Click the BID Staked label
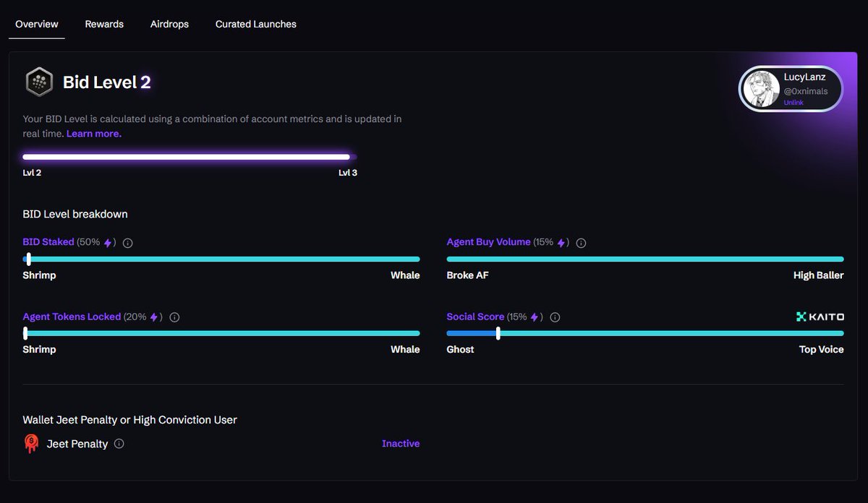The width and height of the screenshot is (868, 503). point(48,242)
